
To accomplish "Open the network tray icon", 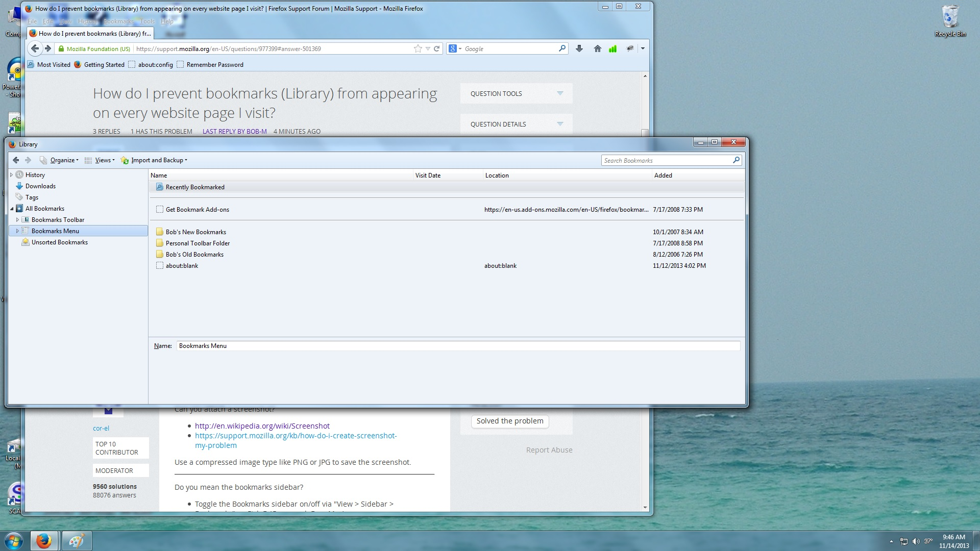I will pos(903,541).
